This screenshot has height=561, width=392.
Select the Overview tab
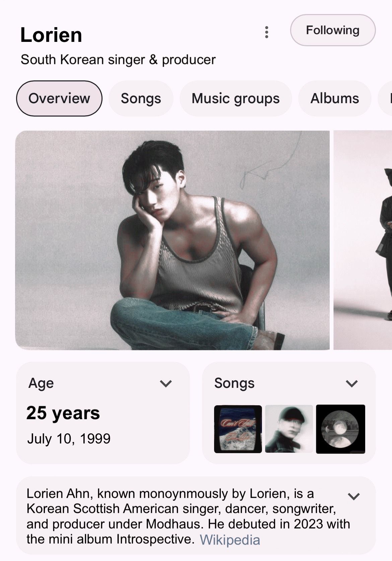pos(59,98)
